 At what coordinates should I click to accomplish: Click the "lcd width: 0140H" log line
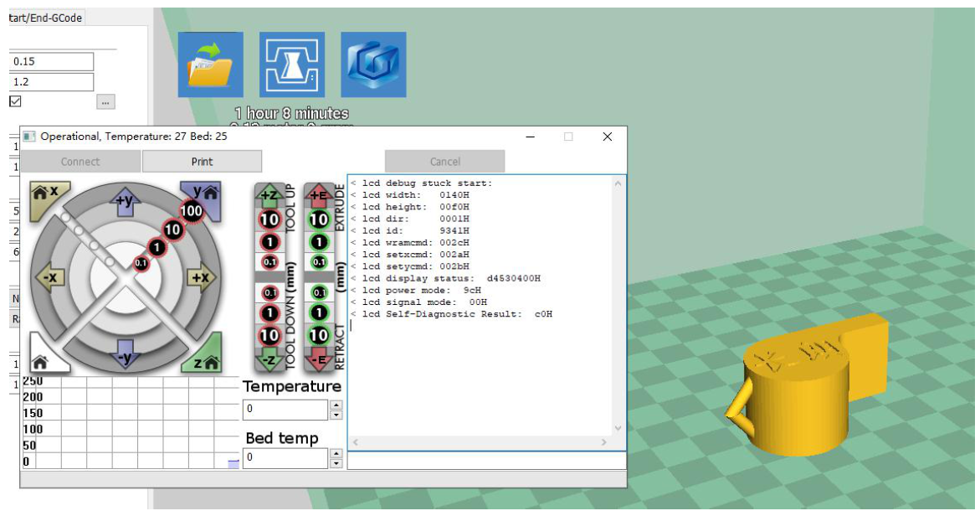[x=410, y=195]
